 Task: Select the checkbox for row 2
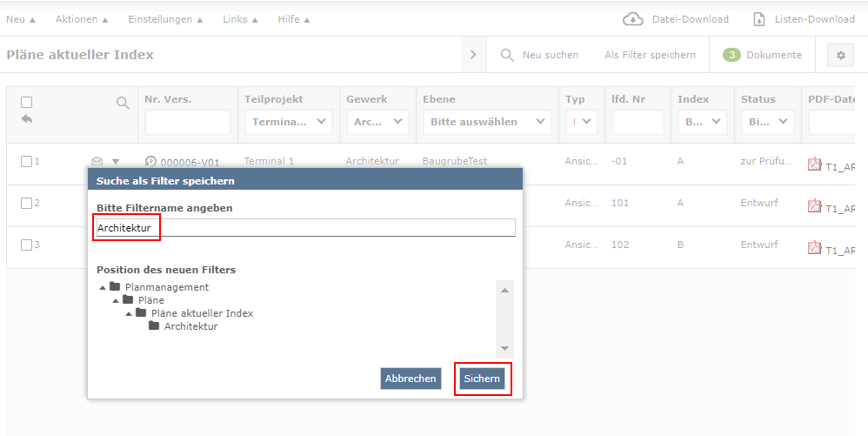26,203
